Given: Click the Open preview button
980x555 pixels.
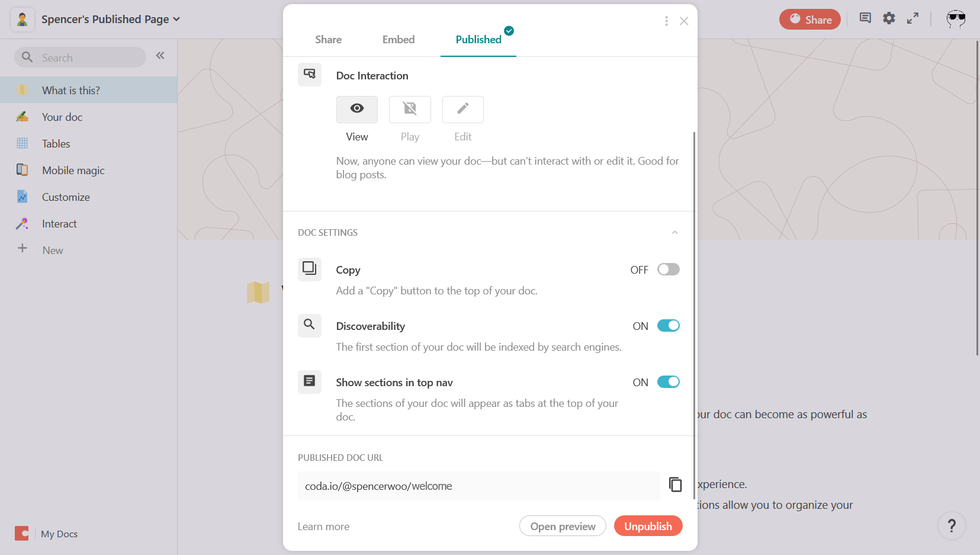Looking at the screenshot, I should 563,526.
